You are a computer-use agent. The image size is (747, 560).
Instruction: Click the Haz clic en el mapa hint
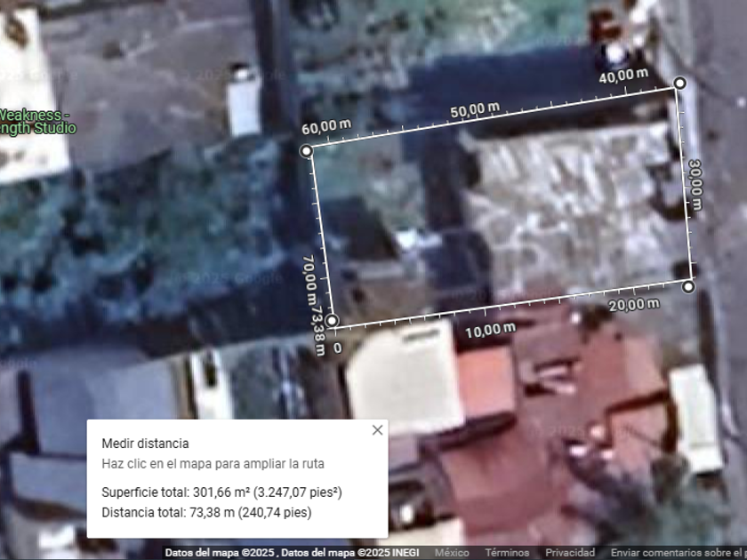(213, 464)
